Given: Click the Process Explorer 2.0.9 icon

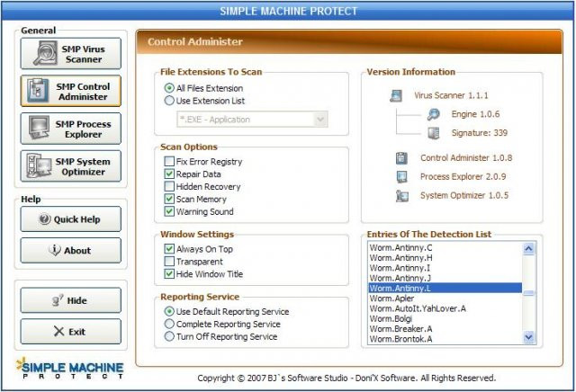Looking at the screenshot, I should point(401,177).
